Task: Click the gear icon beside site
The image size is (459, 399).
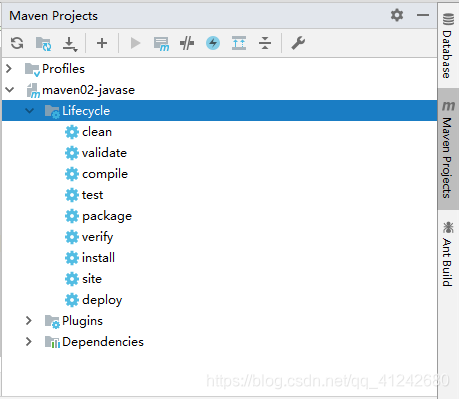Action: pos(72,279)
